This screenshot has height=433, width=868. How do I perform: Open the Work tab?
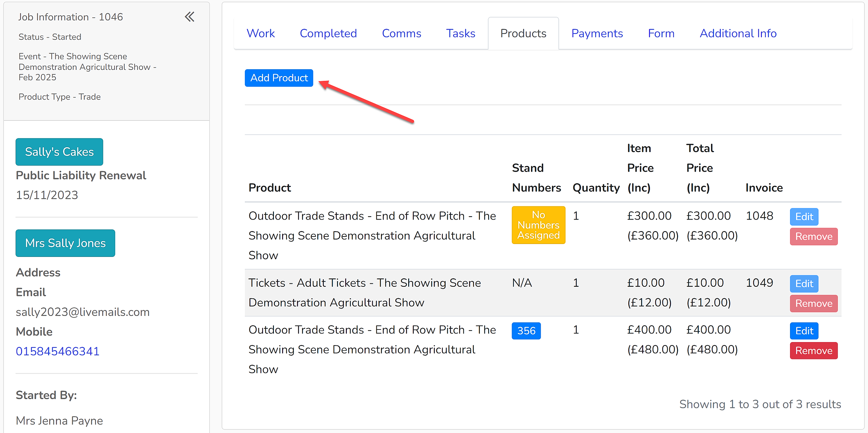[260, 33]
